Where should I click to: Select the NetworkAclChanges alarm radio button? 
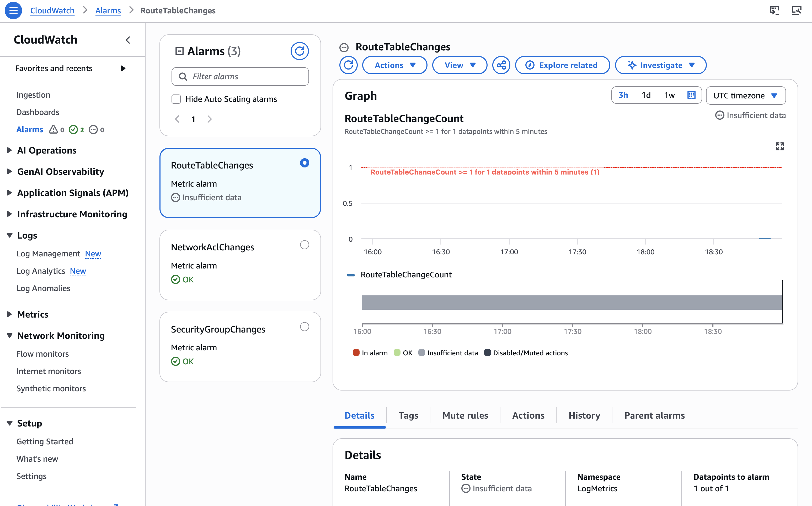pyautogui.click(x=304, y=245)
